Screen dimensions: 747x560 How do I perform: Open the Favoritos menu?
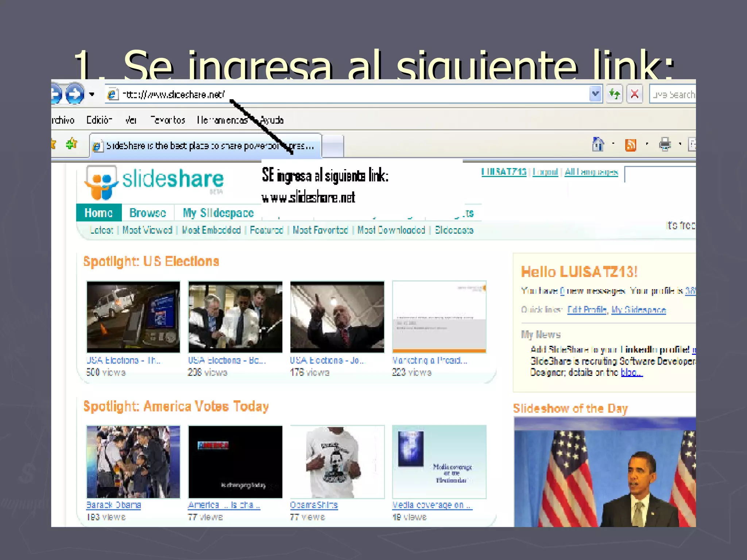coord(168,120)
